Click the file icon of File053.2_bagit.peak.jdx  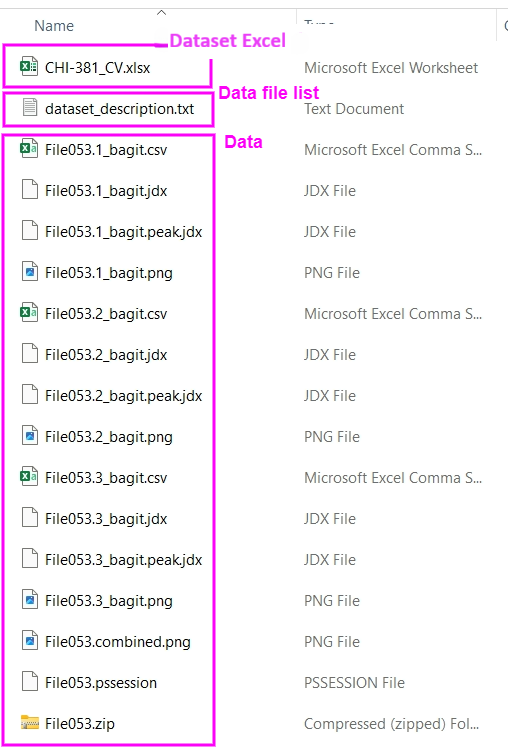(x=30, y=395)
